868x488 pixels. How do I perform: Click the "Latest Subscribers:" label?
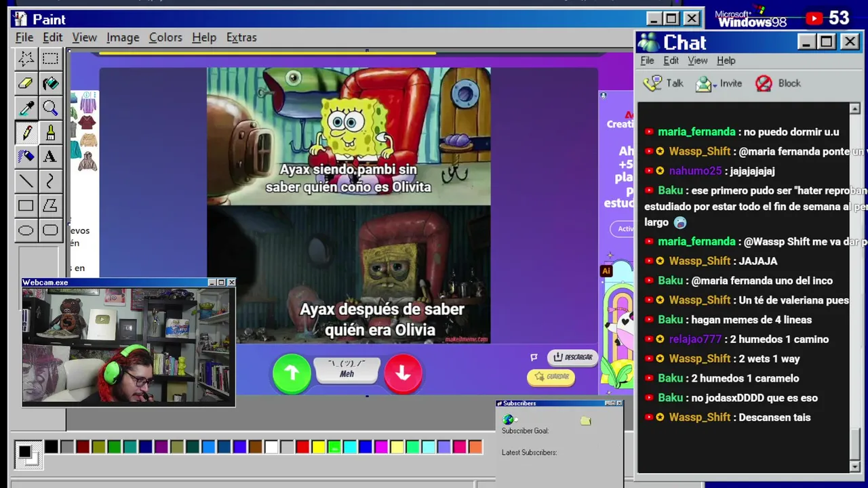point(529,453)
